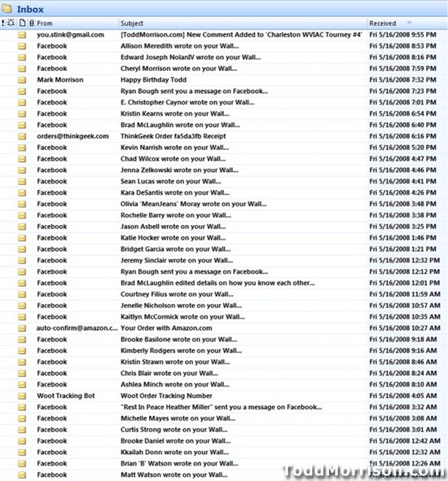
Task: Click envelope icon of you.stink@gmail.com message
Action: coord(22,35)
